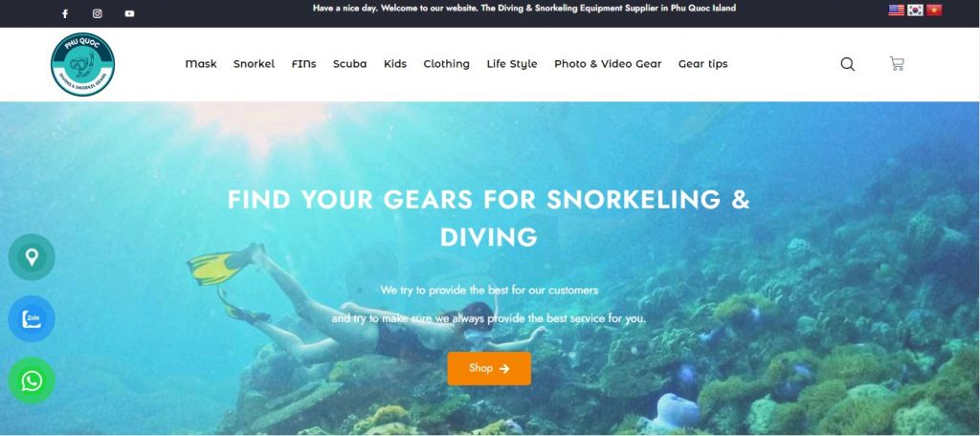Screen dimensions: 980x436
Task: Open the Gear tips page
Action: pyautogui.click(x=703, y=64)
